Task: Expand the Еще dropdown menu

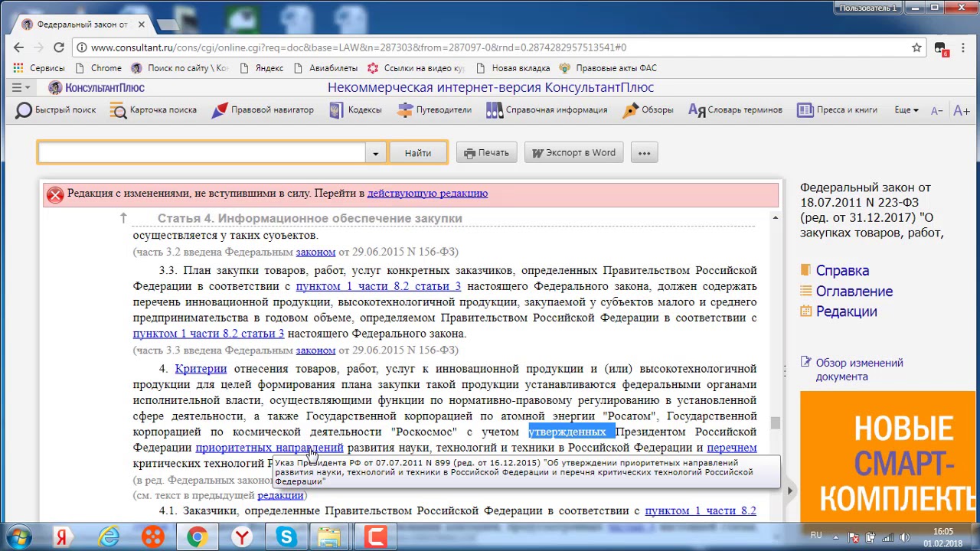Action: pos(906,110)
